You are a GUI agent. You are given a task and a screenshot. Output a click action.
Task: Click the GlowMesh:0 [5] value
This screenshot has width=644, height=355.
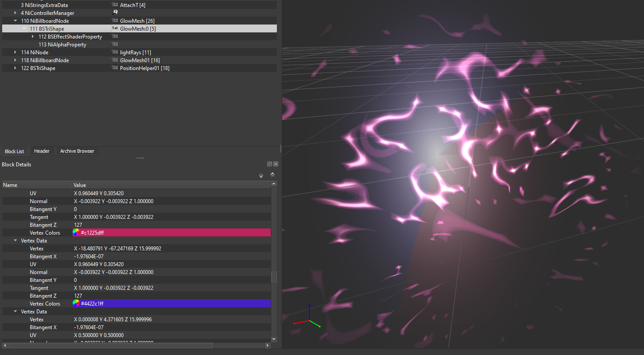[x=138, y=28]
